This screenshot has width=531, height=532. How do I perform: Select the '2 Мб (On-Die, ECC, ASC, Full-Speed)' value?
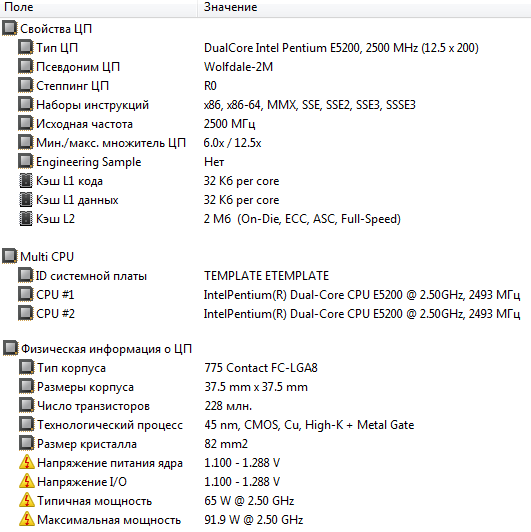click(x=302, y=219)
